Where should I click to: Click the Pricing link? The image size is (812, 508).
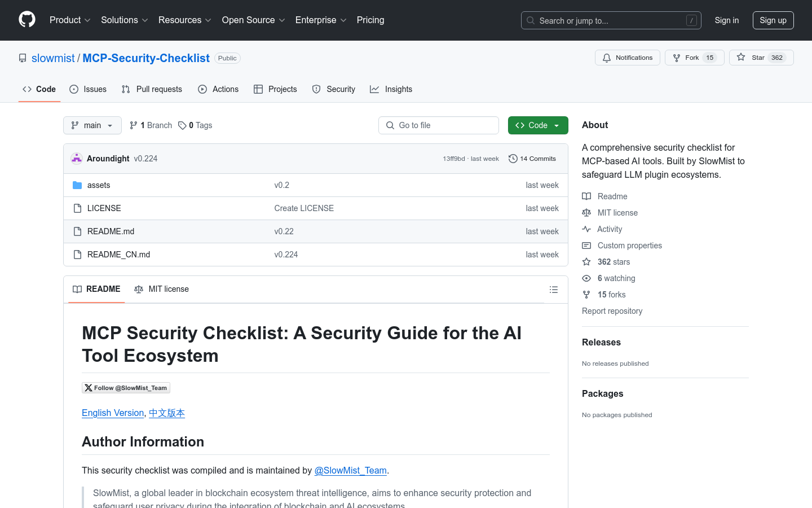[x=370, y=20]
